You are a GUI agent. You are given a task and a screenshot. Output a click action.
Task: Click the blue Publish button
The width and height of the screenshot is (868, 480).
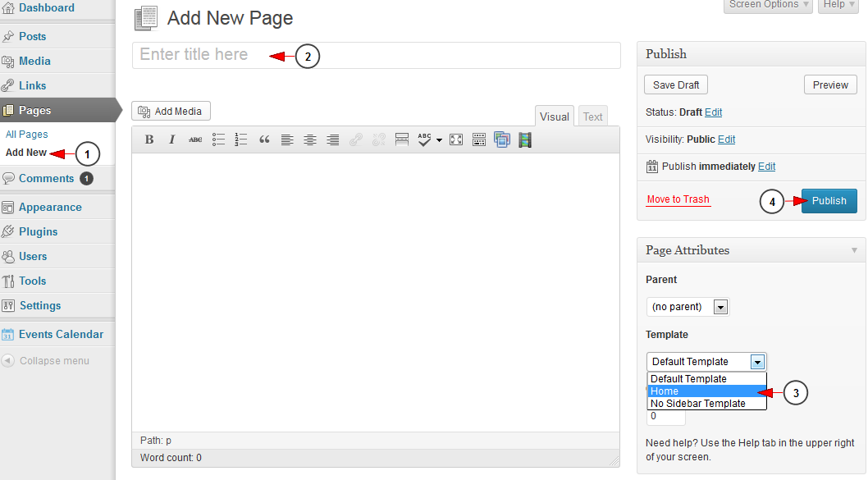829,201
